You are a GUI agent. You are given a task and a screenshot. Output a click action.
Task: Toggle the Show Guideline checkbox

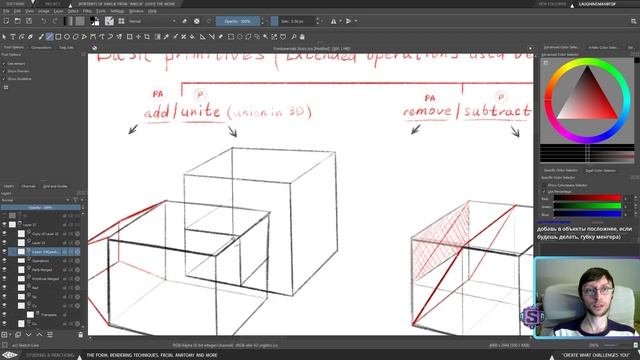pos(4,78)
